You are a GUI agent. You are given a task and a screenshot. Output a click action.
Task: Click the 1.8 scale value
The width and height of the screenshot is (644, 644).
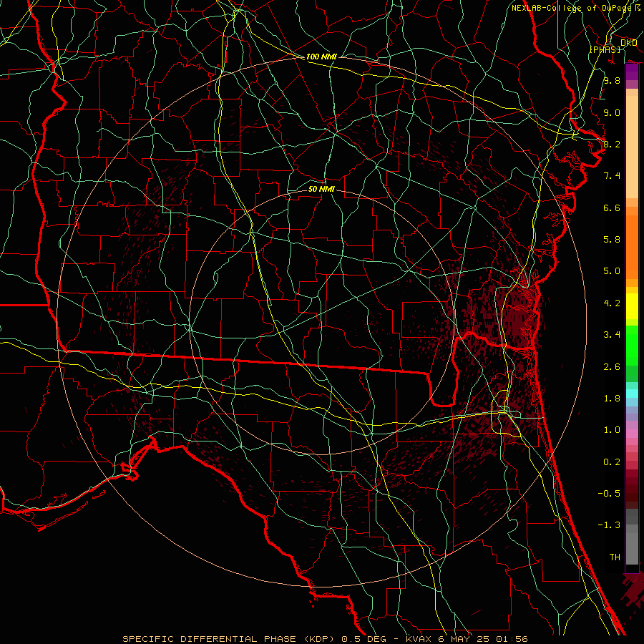click(x=612, y=399)
